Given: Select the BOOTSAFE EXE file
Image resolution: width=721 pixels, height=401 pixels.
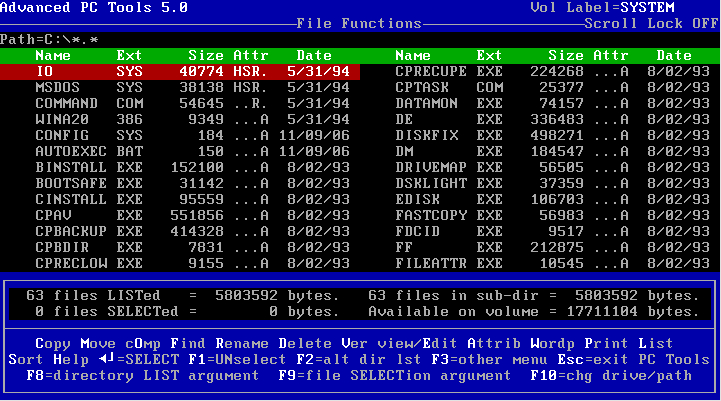Looking at the screenshot, I should (193, 183).
